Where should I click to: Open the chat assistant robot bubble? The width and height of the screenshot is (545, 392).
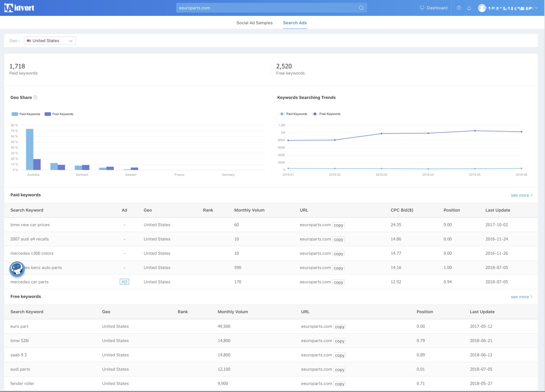pos(17,269)
